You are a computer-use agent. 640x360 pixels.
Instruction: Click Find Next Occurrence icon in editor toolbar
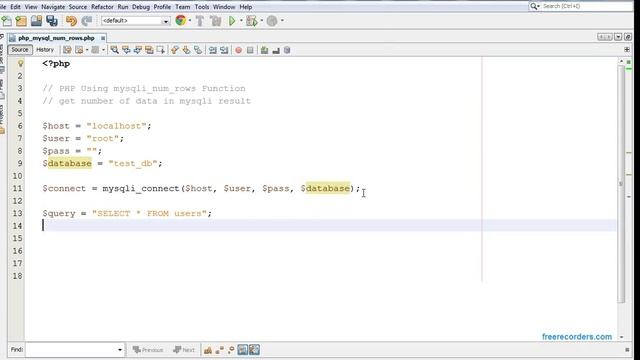(138, 50)
